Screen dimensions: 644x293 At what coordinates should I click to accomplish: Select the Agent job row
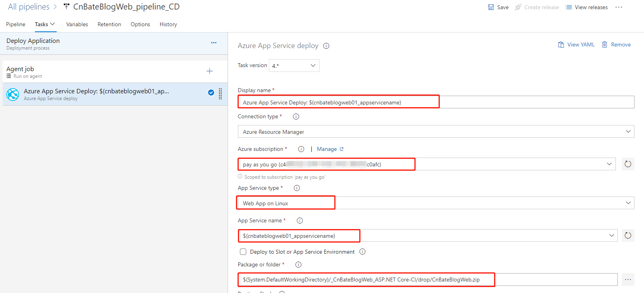click(115, 72)
